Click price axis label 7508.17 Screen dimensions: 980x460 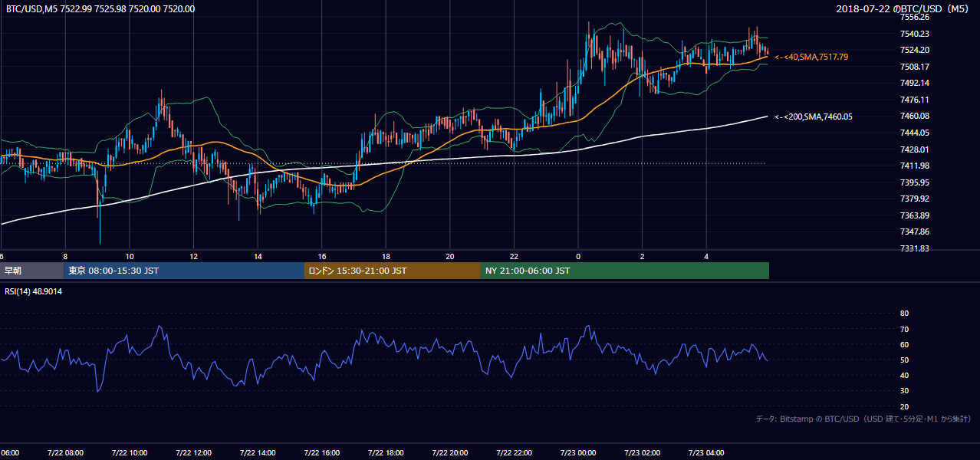[x=915, y=67]
